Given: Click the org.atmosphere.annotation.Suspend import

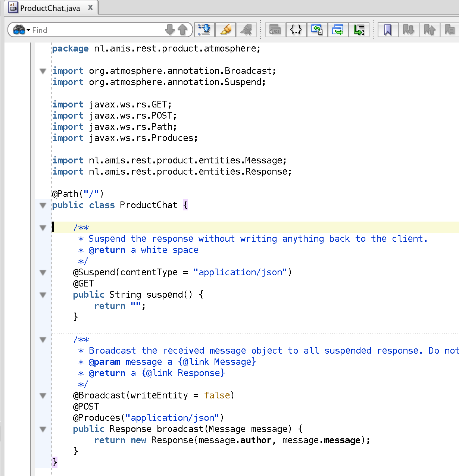Looking at the screenshot, I should pos(177,82).
